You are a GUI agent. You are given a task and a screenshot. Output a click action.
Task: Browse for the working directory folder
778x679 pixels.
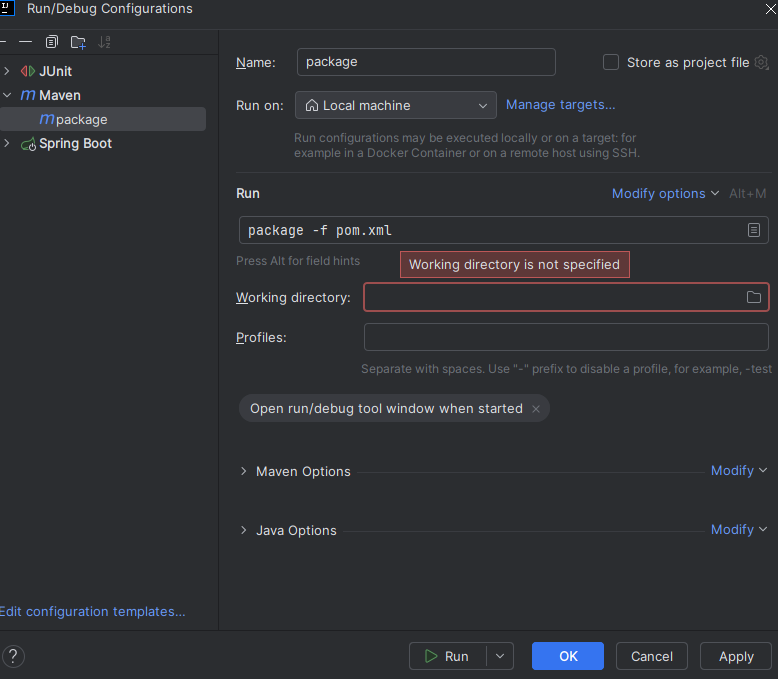[754, 297]
